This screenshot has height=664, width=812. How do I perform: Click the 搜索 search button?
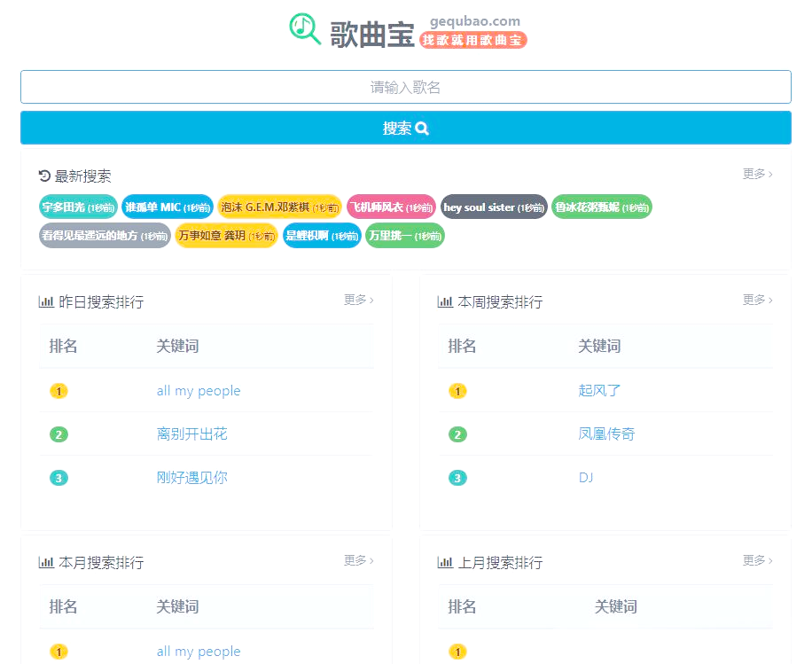pyautogui.click(x=406, y=128)
